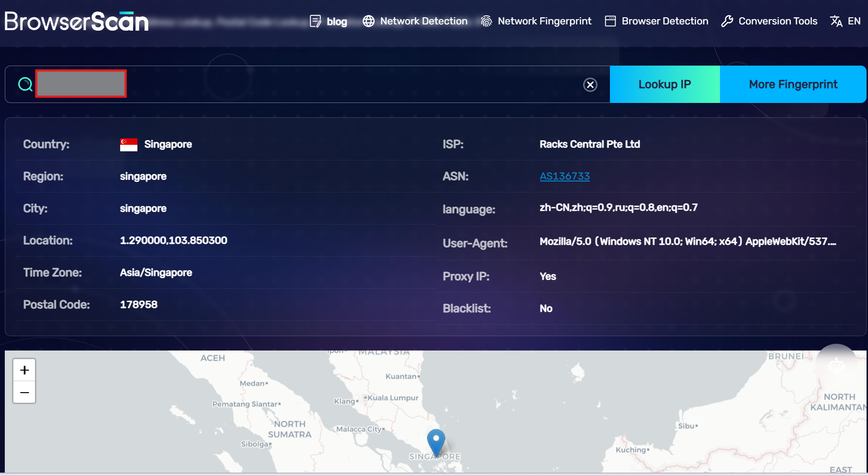This screenshot has width=868, height=475.
Task: Click the magnifying glass search icon
Action: click(24, 83)
